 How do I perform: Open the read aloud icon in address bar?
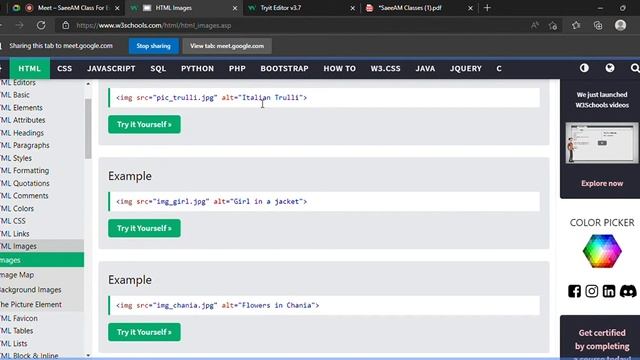tap(535, 25)
